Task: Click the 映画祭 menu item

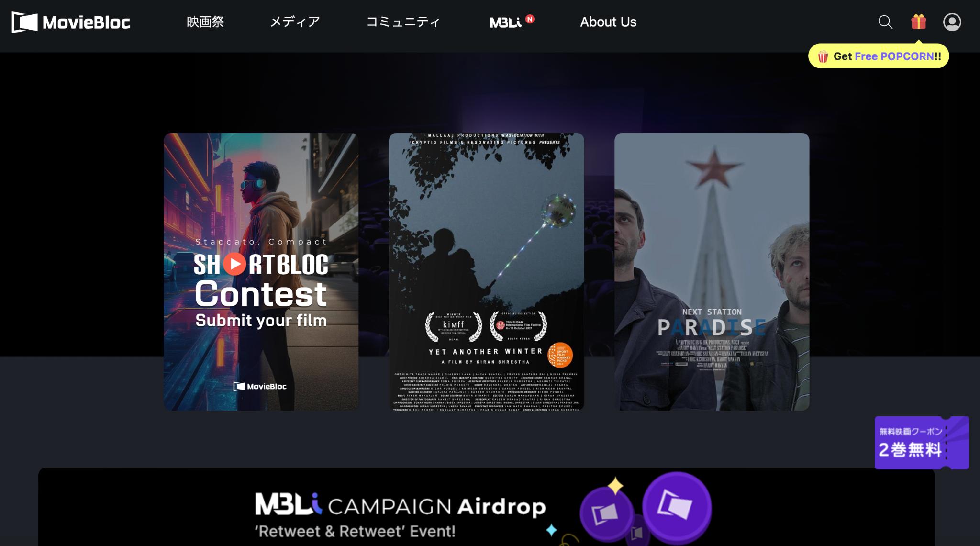Action: (x=205, y=21)
